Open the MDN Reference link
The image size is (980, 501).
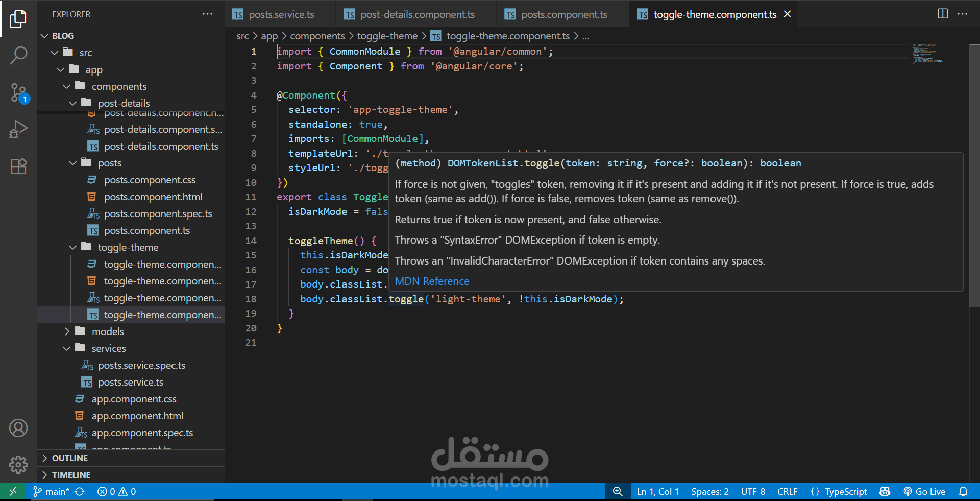432,281
